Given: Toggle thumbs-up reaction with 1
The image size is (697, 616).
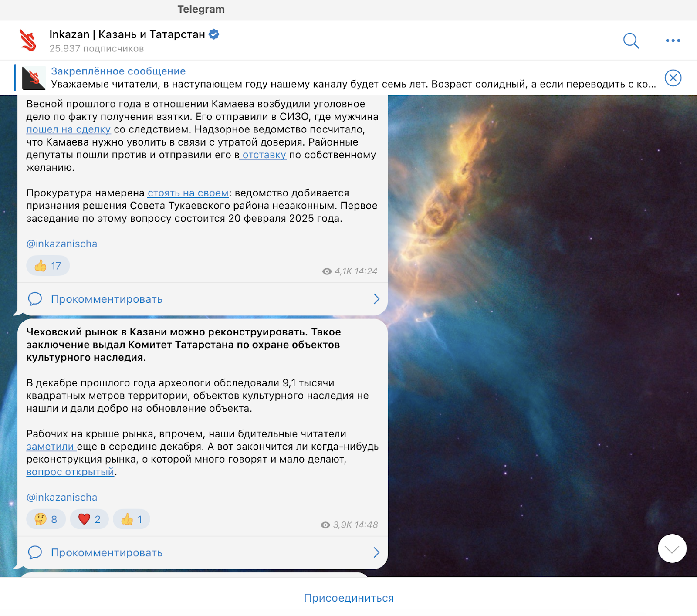Looking at the screenshot, I should (132, 519).
